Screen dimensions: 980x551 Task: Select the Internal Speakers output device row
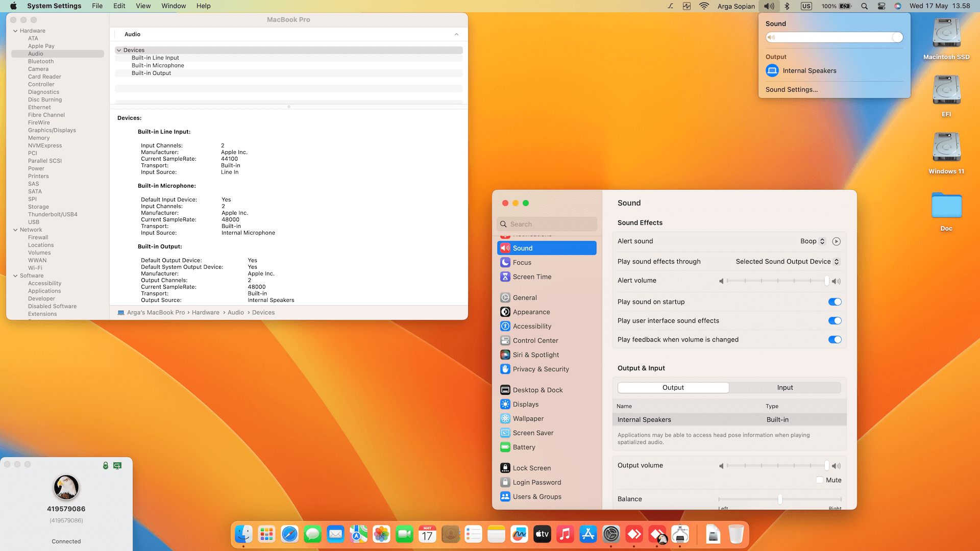point(729,419)
